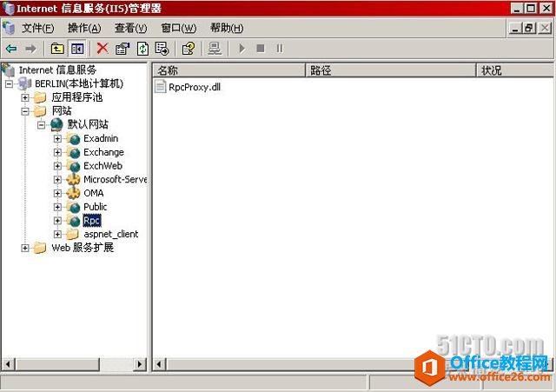The width and height of the screenshot is (556, 392).
Task: Expand the ExchWeb node
Action: coord(57,166)
